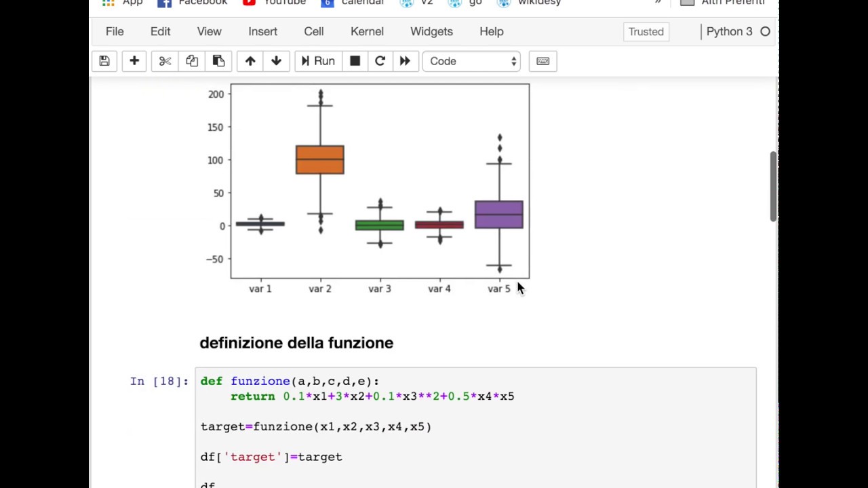
Task: Click the orange var 2 box in plot
Action: click(320, 160)
